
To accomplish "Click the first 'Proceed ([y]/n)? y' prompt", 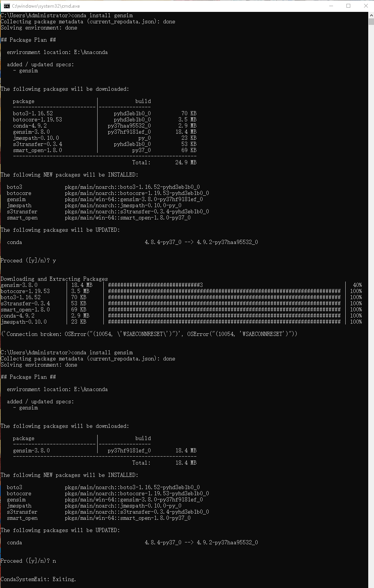I will [28, 260].
